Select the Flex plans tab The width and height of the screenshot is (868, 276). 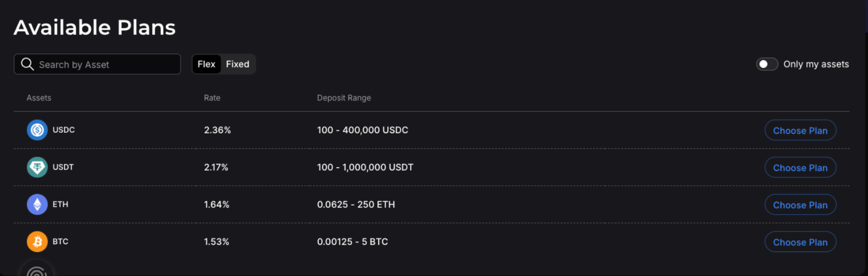[206, 64]
